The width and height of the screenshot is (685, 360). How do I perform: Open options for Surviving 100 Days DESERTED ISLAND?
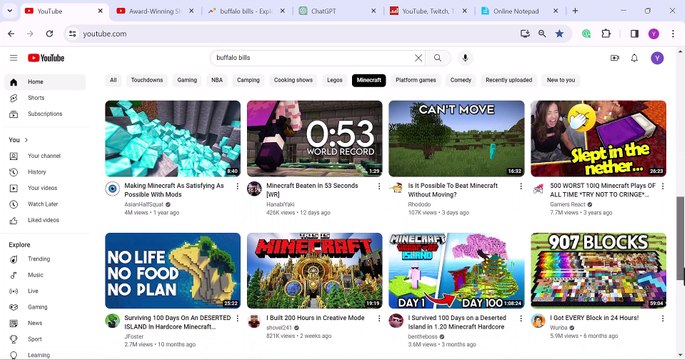tap(237, 318)
